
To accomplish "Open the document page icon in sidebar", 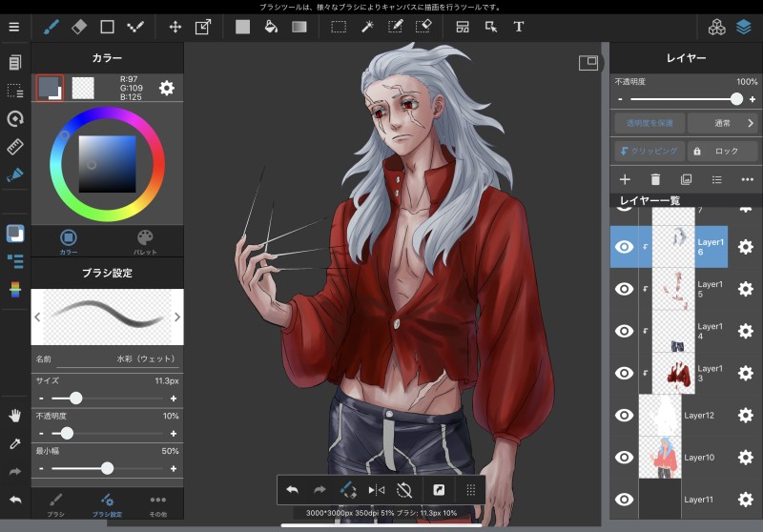I will tap(15, 62).
